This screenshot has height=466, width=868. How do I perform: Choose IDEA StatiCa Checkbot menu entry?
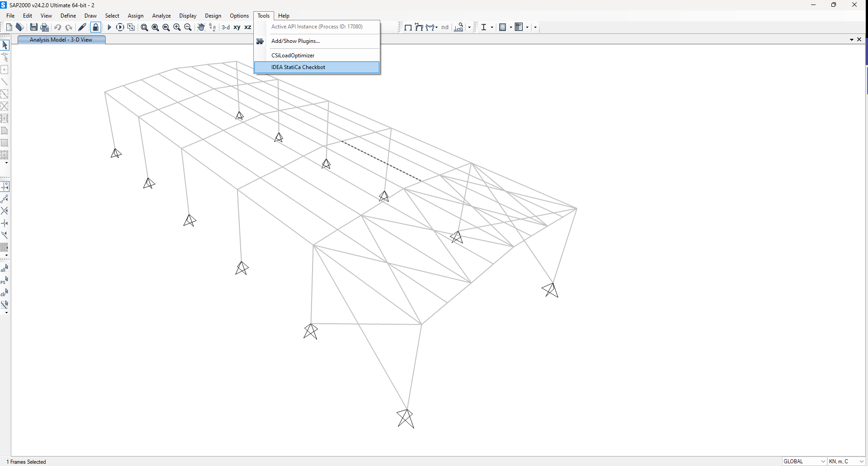click(298, 67)
